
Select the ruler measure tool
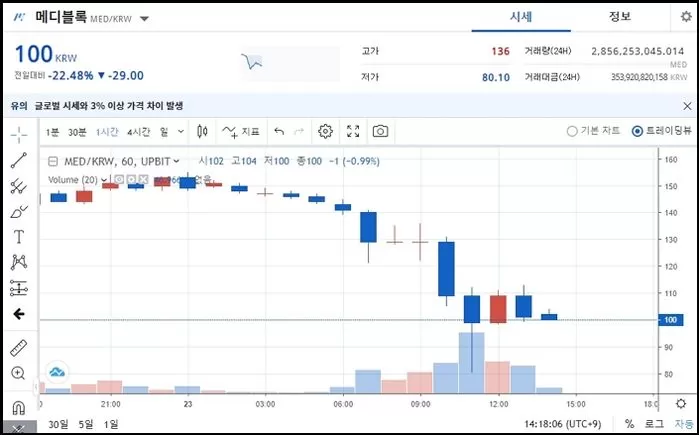pos(19,348)
